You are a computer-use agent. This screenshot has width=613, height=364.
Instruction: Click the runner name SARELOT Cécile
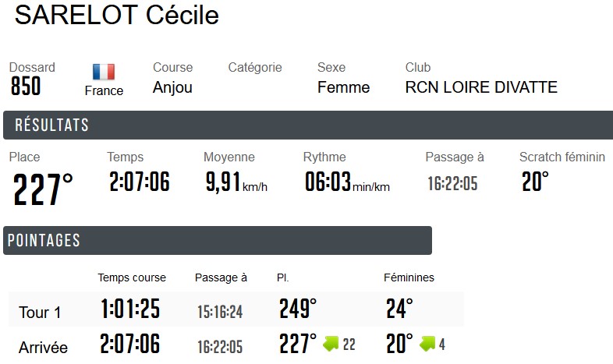(117, 15)
